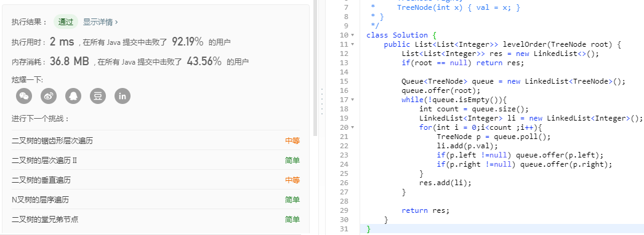Image resolution: width=644 pixels, height=235 pixels.
Task: Open problem 二叉树的层次遍历 II
Action: click(x=44, y=161)
